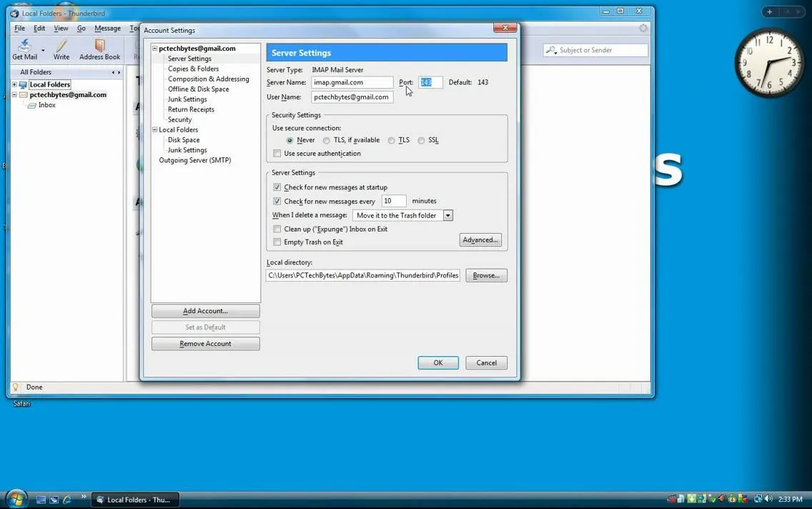Collapse Local Folders in Account Settings tree
812x509 pixels.
point(154,129)
